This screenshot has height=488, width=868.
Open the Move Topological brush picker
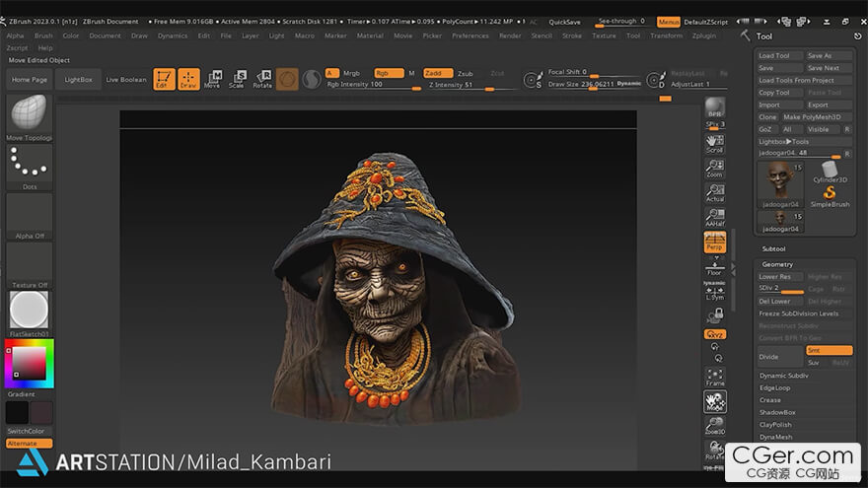tap(30, 117)
